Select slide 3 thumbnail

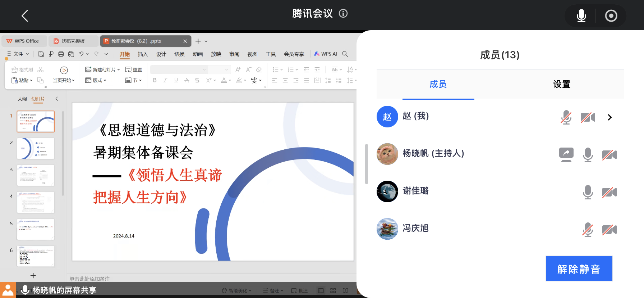[36, 175]
